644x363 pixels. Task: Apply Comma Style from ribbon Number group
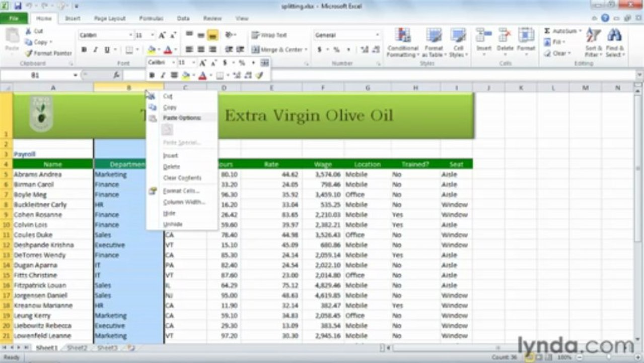347,49
